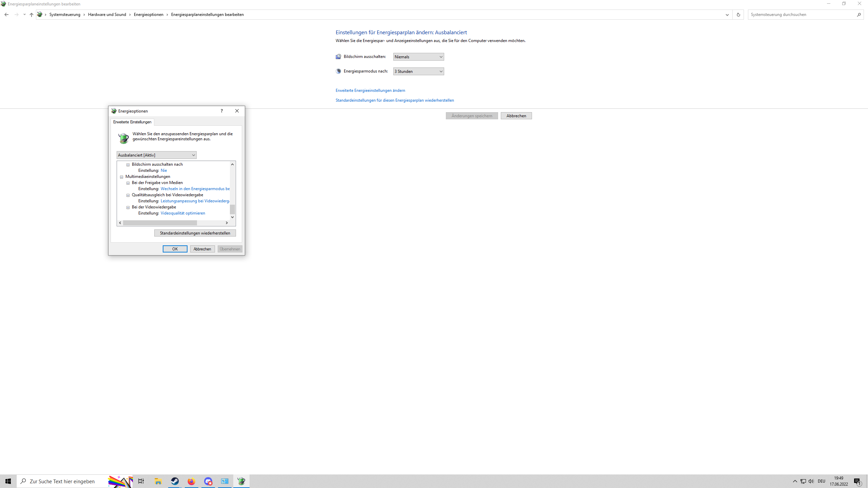868x488 pixels.
Task: Open the Ausbalanciert [Aktiv] plan dropdown
Action: (x=156, y=155)
